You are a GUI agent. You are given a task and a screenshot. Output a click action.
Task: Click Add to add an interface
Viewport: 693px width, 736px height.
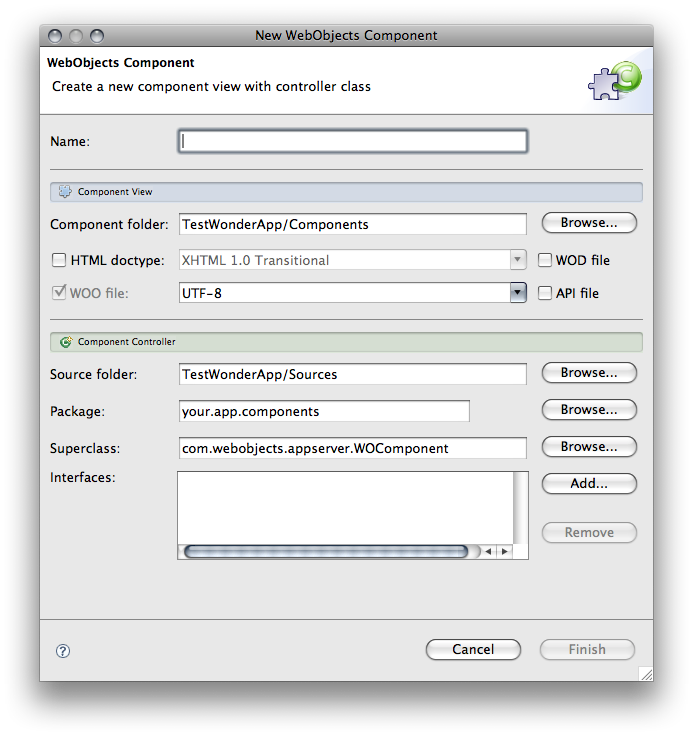tap(589, 483)
